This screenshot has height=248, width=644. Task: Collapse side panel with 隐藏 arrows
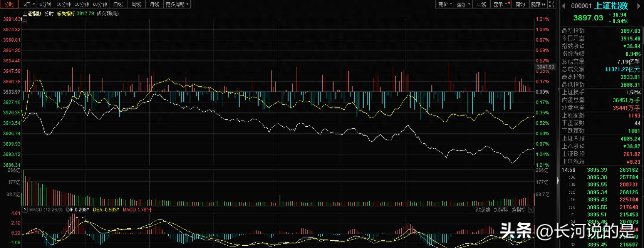click(x=538, y=4)
